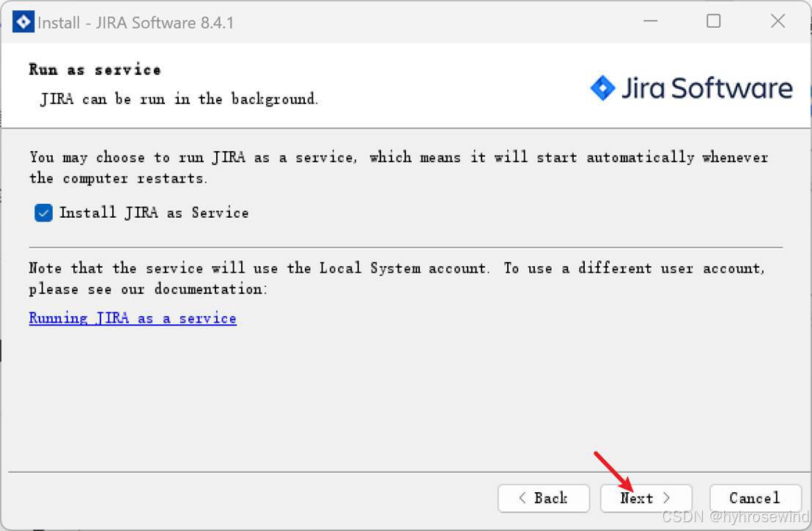Click the 'You may choose to run JIRA' paragraph

pos(399,167)
